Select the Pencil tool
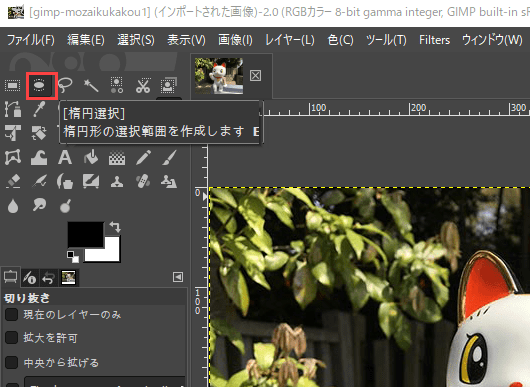Viewport: 530px width, 387px height. 143,158
